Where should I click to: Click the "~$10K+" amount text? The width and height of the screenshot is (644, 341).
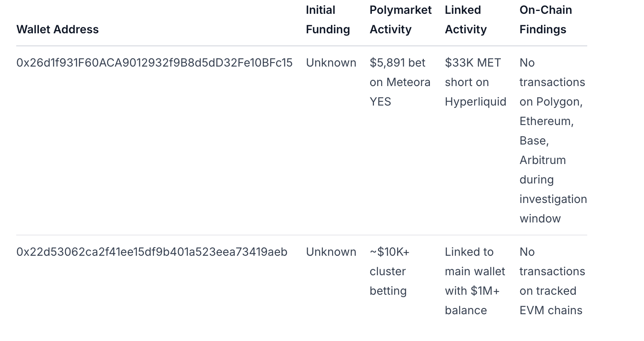[389, 252]
